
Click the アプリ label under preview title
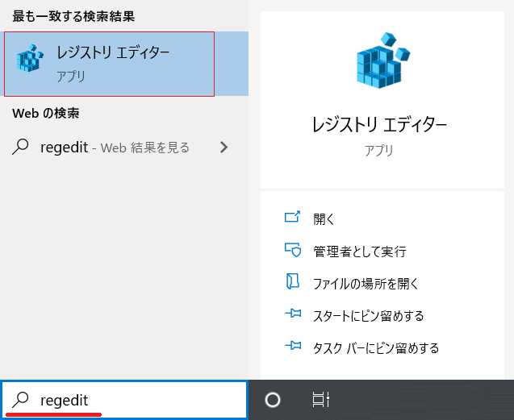pyautogui.click(x=379, y=151)
